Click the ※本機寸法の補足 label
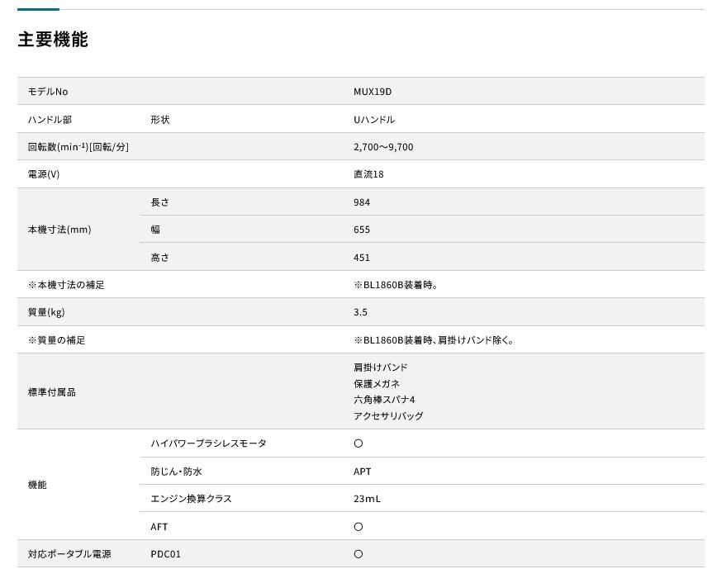This screenshot has height=588, width=717. pyautogui.click(x=66, y=285)
